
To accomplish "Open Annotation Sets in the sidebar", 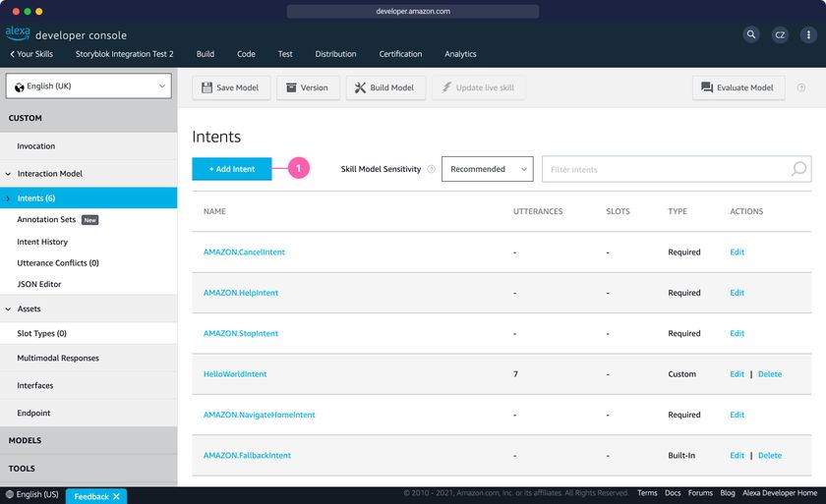I will point(46,219).
